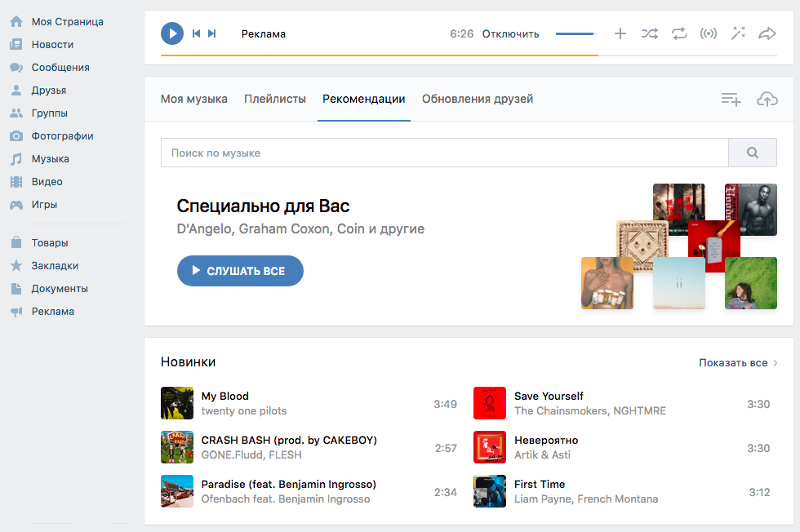Image resolution: width=800 pixels, height=532 pixels.
Task: Click the document icon beside Документы
Action: [x=16, y=288]
